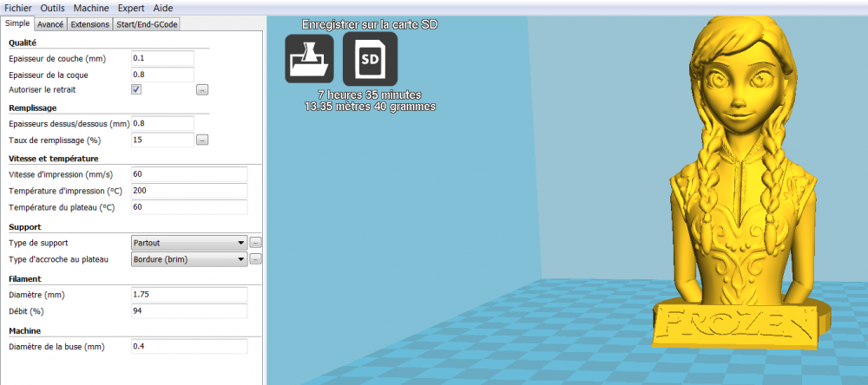Click the Taux de remplissage field
This screenshot has width=868, height=385.
163,140
